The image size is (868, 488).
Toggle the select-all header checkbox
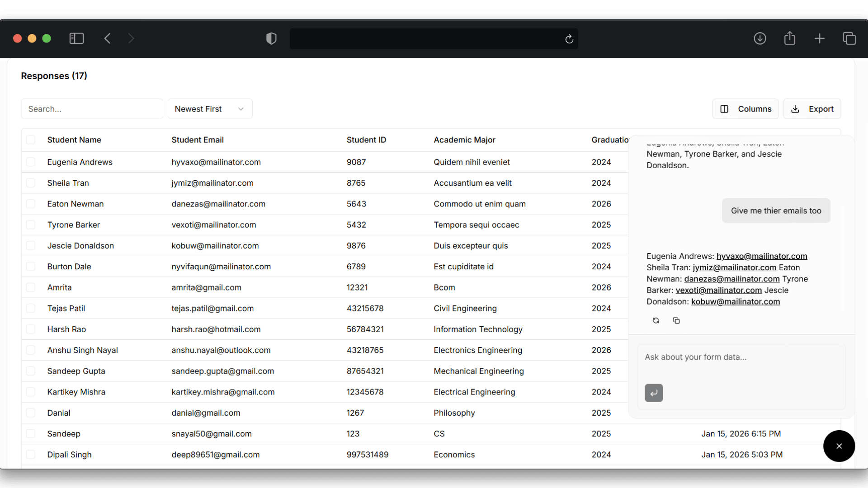coord(31,140)
